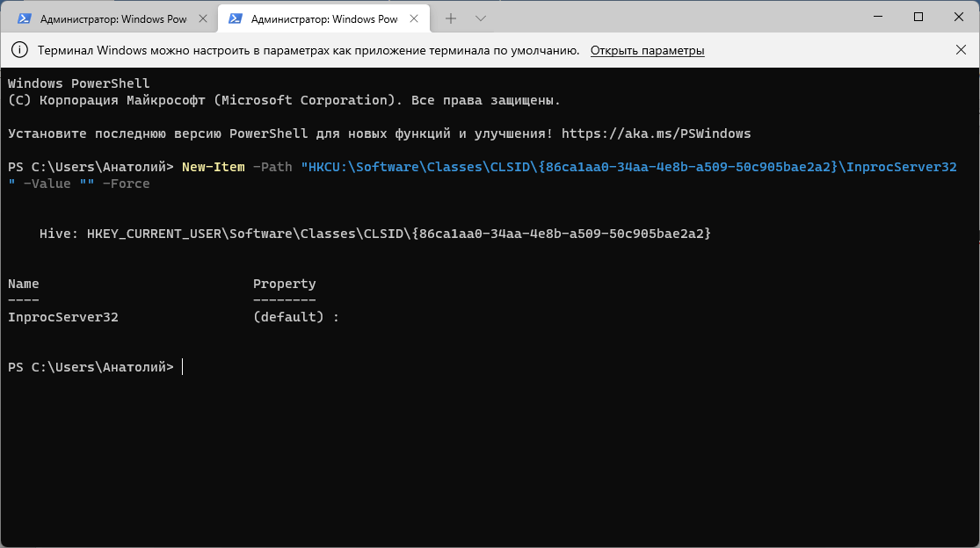Viewport: 980px width, 548px height.
Task: Click the https://aka.ms/PSWindows URL
Action: point(657,134)
